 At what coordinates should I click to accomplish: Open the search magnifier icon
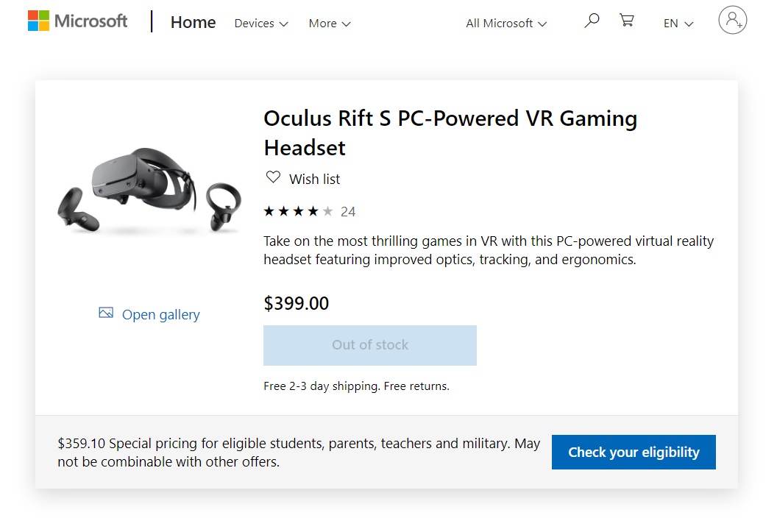(592, 21)
